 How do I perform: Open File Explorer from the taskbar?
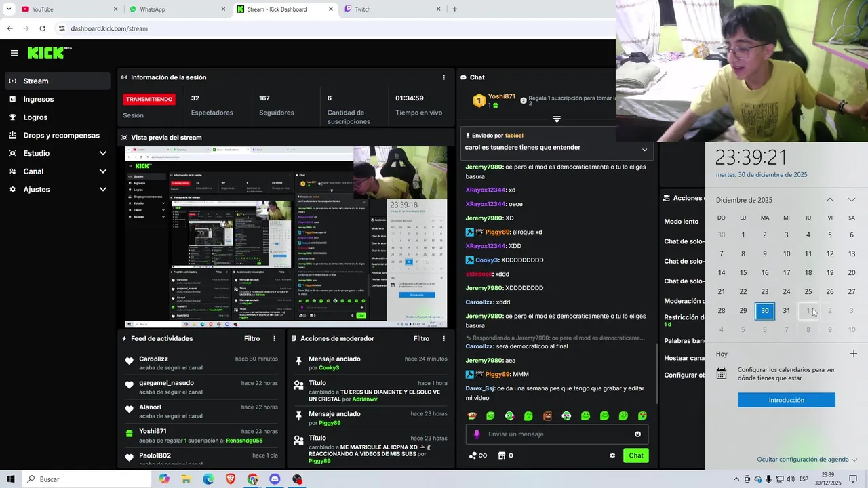point(186,479)
